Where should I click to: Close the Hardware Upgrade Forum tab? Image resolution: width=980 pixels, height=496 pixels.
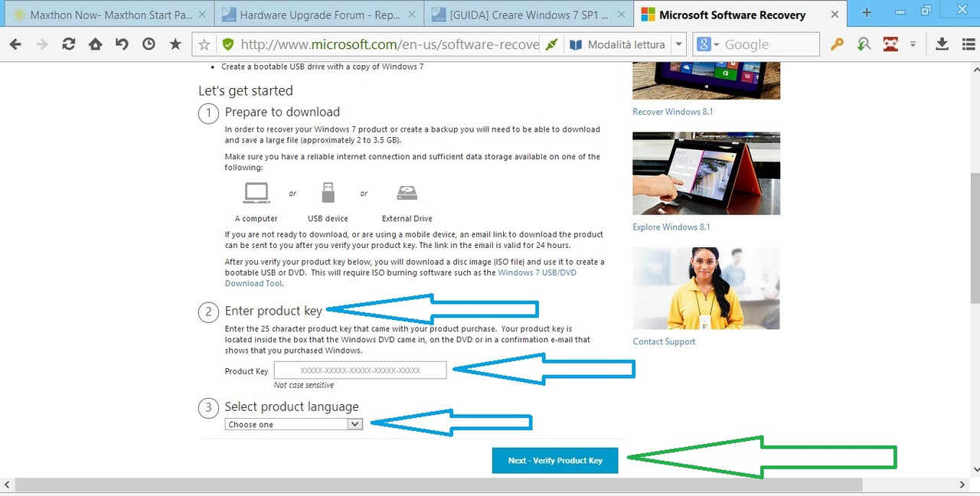[x=413, y=15]
